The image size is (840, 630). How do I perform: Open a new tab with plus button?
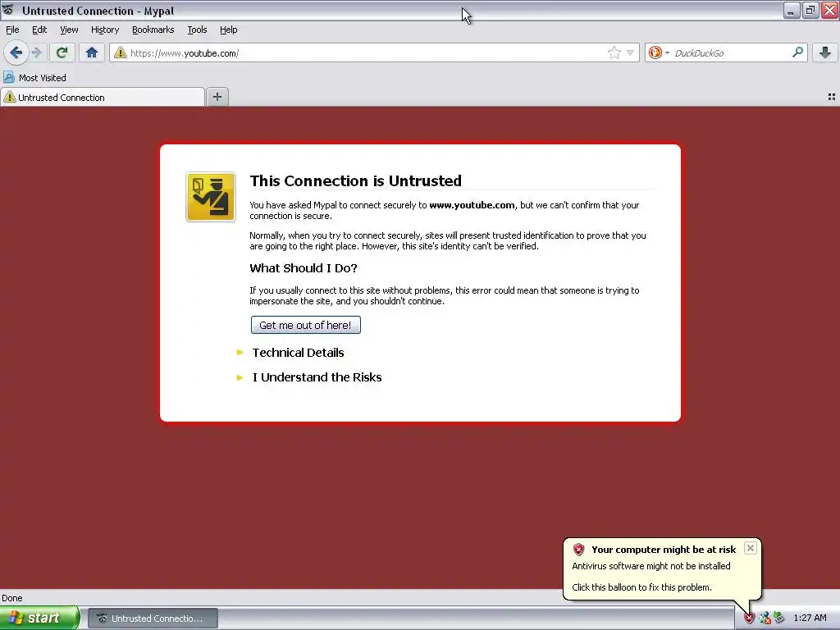point(217,97)
